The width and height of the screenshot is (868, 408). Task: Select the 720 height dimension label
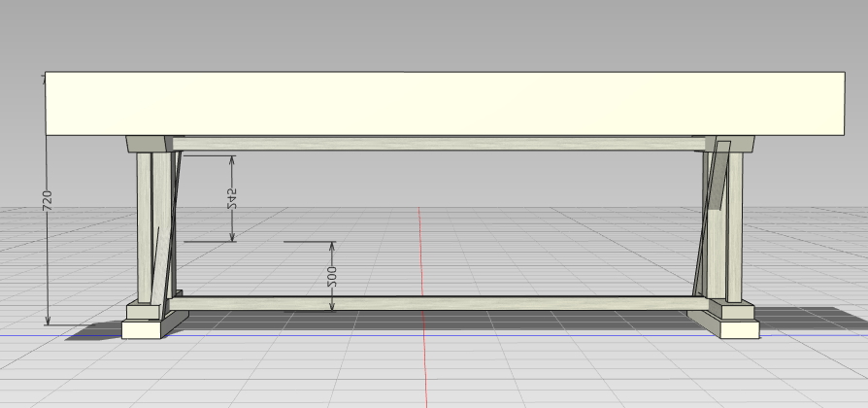click(x=48, y=200)
